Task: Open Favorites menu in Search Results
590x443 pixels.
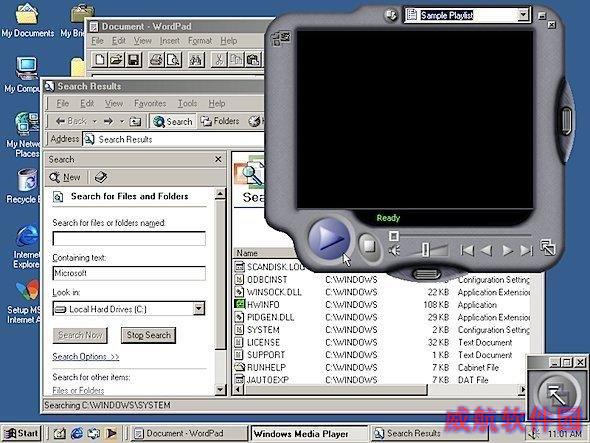Action: [150, 103]
